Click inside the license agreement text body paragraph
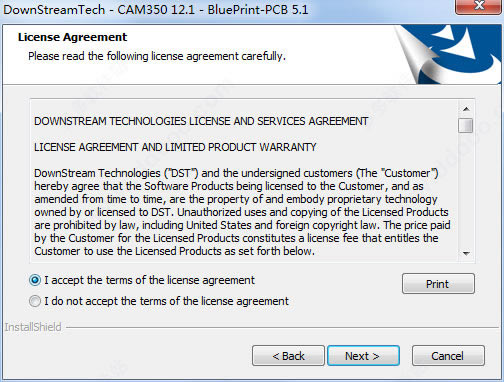Viewport: 504px width, 382px height. pyautogui.click(x=242, y=212)
